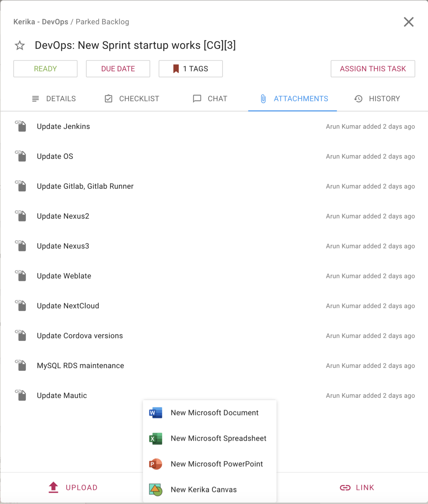
Task: Change the READY status
Action: pyautogui.click(x=45, y=69)
